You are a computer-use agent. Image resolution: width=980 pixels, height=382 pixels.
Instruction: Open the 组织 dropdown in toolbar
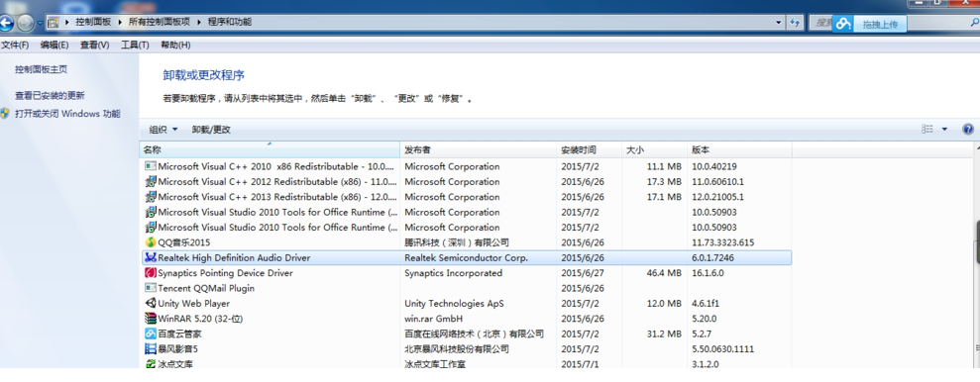coord(163,130)
